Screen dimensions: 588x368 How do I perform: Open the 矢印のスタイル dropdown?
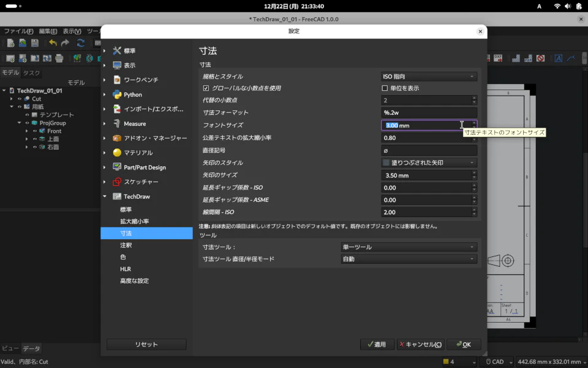coord(429,163)
